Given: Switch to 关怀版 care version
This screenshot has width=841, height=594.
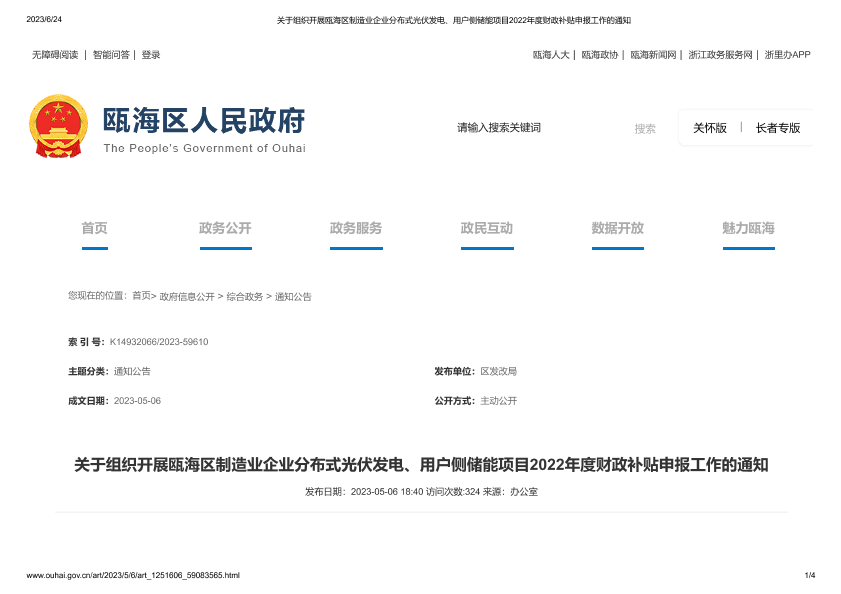Looking at the screenshot, I should click(710, 128).
